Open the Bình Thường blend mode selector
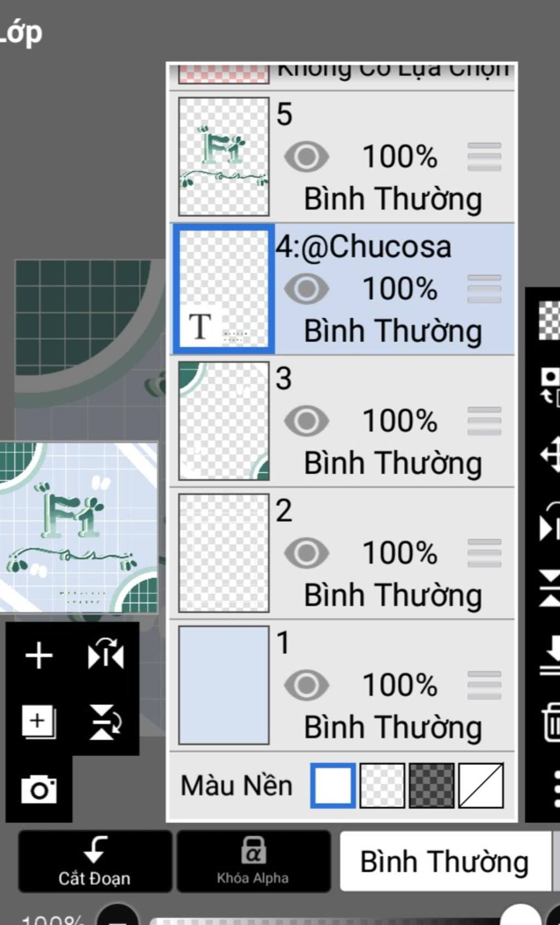The width and height of the screenshot is (560, 925). 445,862
